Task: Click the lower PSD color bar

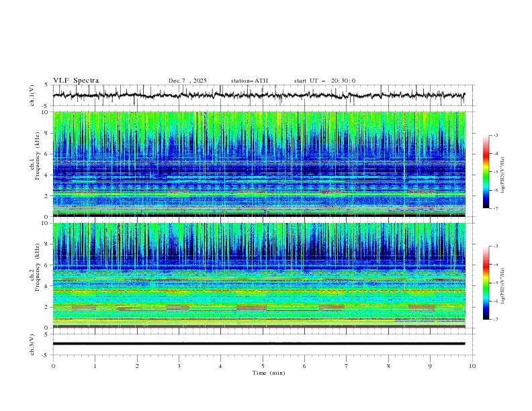Action: [486, 283]
